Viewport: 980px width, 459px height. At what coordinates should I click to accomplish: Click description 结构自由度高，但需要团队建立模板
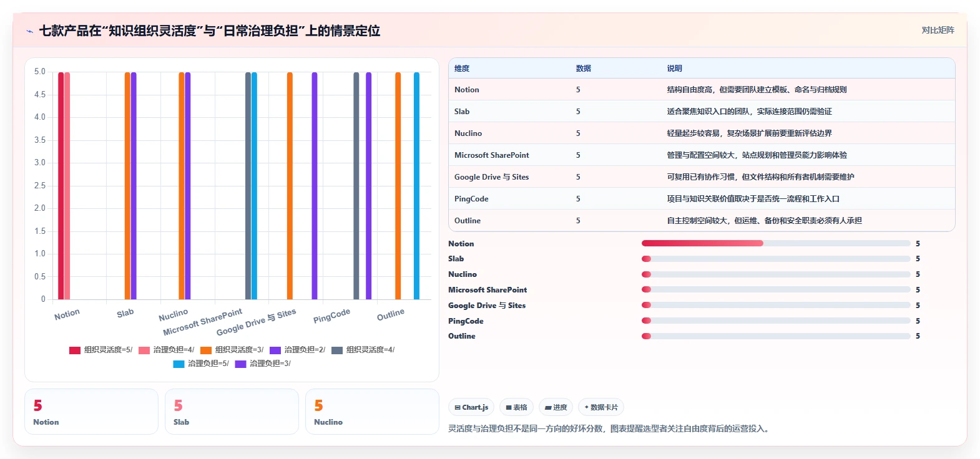click(x=757, y=90)
